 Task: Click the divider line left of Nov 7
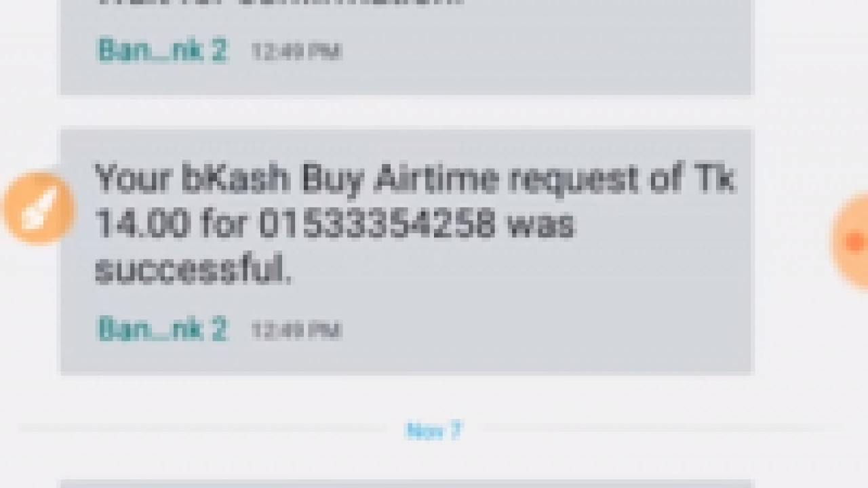pyautogui.click(x=203, y=430)
